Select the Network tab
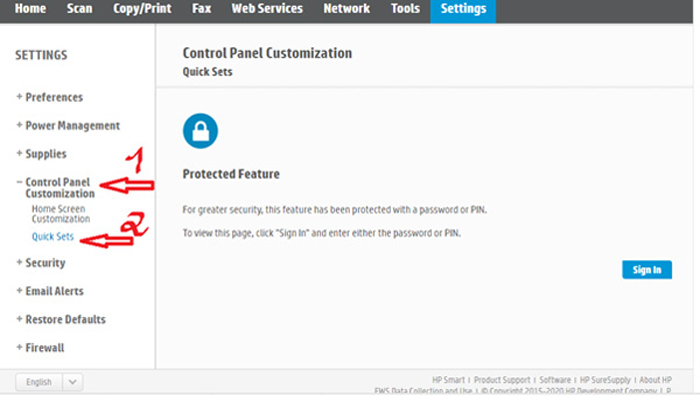 tap(346, 8)
